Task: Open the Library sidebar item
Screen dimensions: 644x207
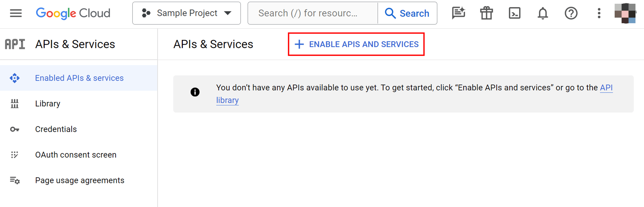Action: 79,104
